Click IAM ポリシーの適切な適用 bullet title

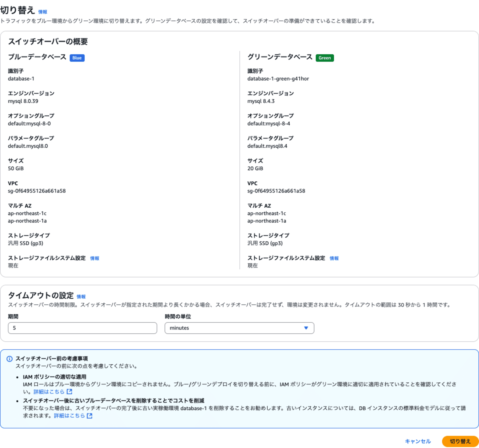coord(54,377)
